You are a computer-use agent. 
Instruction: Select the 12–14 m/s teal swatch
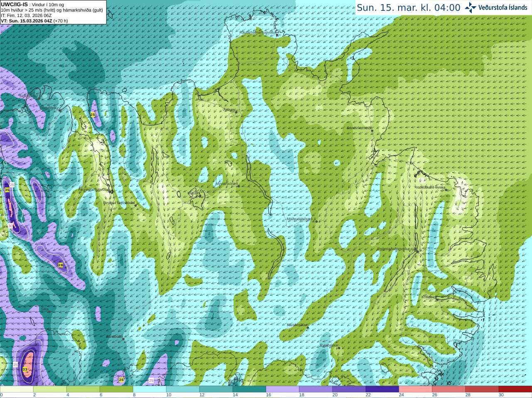[x=216, y=389]
